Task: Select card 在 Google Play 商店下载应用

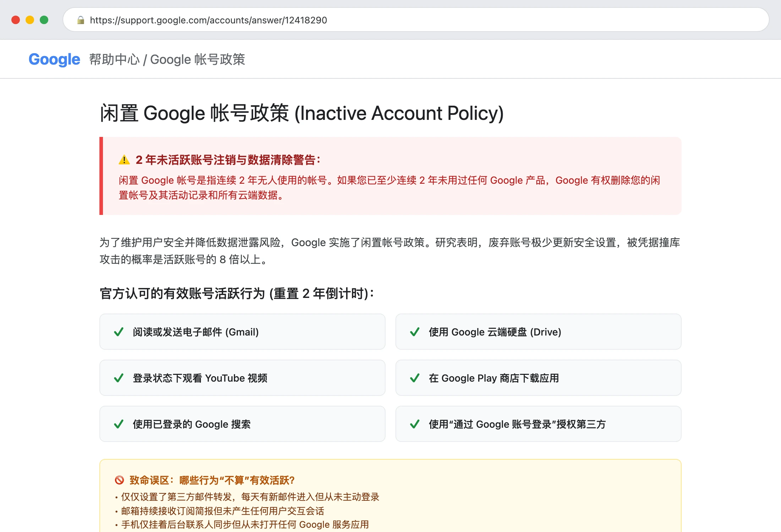Action: 539,378
